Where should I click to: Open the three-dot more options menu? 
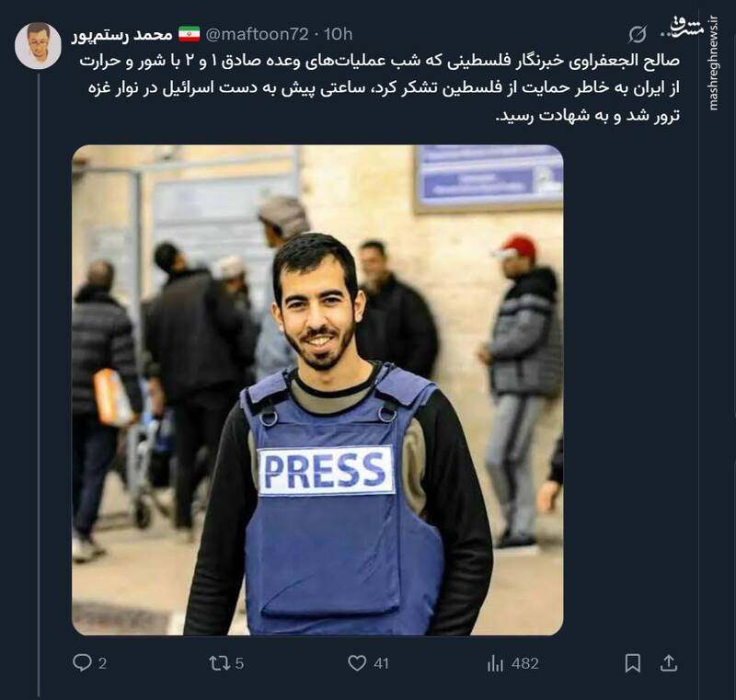(x=667, y=35)
